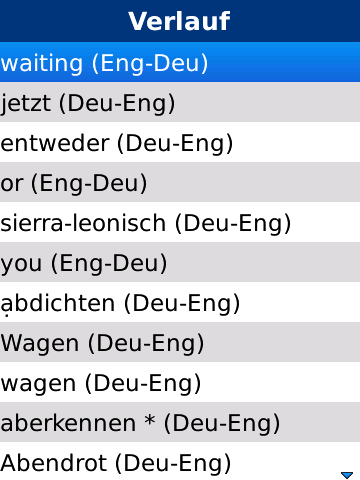Image resolution: width=360 pixels, height=480 pixels.
Task: Choose 'entweder (Deu-Eng)' from history
Action: coord(180,142)
